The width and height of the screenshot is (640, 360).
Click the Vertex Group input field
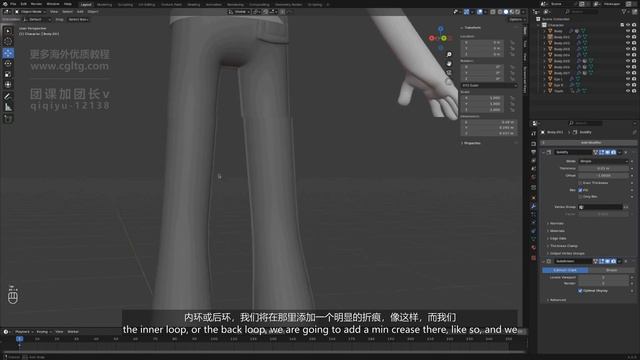(x=600, y=207)
